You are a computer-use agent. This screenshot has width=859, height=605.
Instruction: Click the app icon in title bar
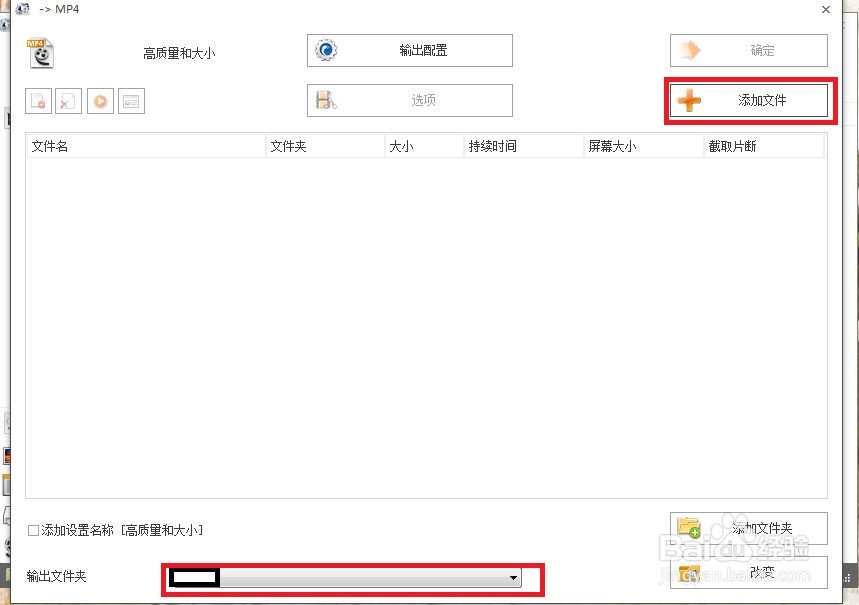point(22,9)
